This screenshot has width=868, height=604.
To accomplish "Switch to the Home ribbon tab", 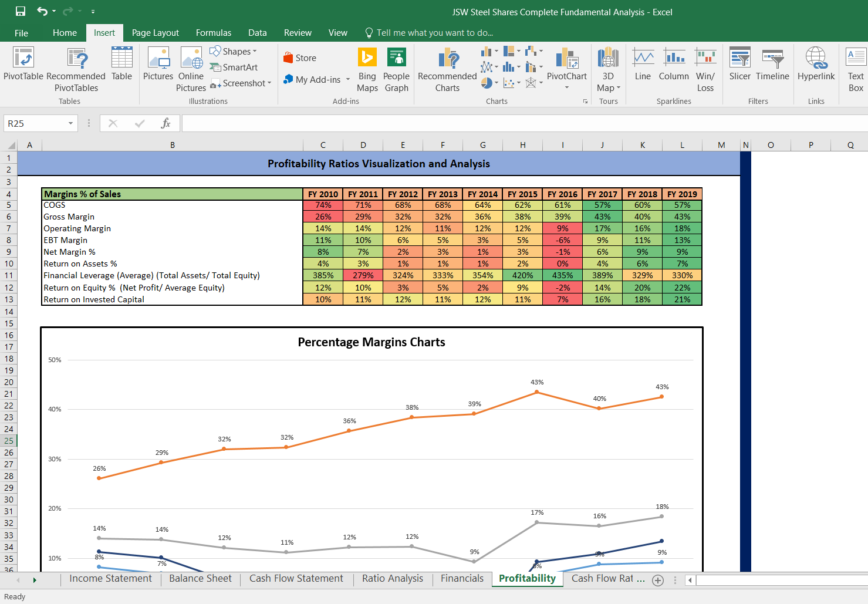I will (x=65, y=33).
